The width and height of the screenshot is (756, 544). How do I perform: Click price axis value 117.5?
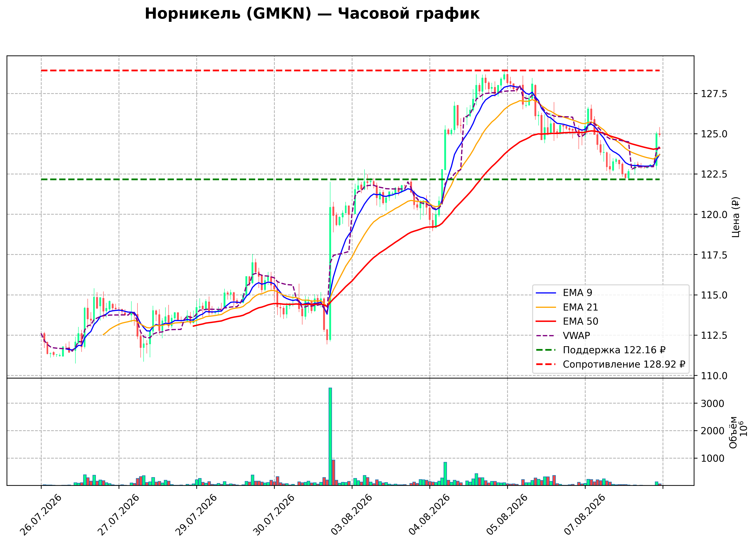click(x=714, y=255)
